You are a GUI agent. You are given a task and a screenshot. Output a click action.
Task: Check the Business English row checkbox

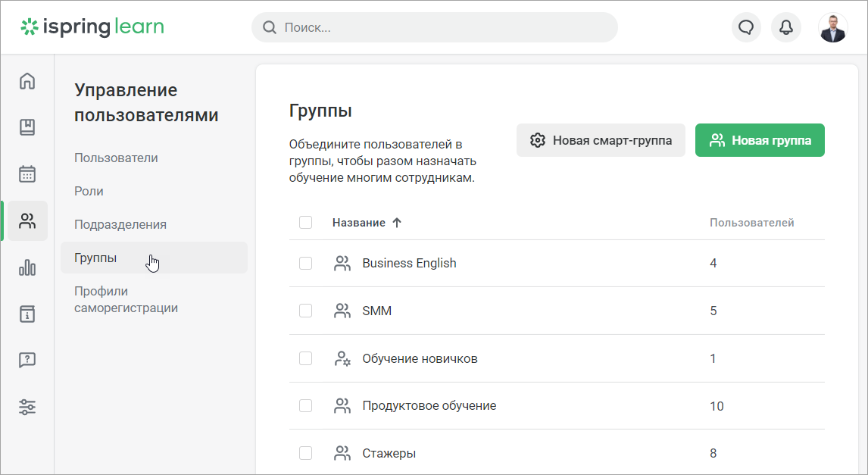(x=305, y=264)
